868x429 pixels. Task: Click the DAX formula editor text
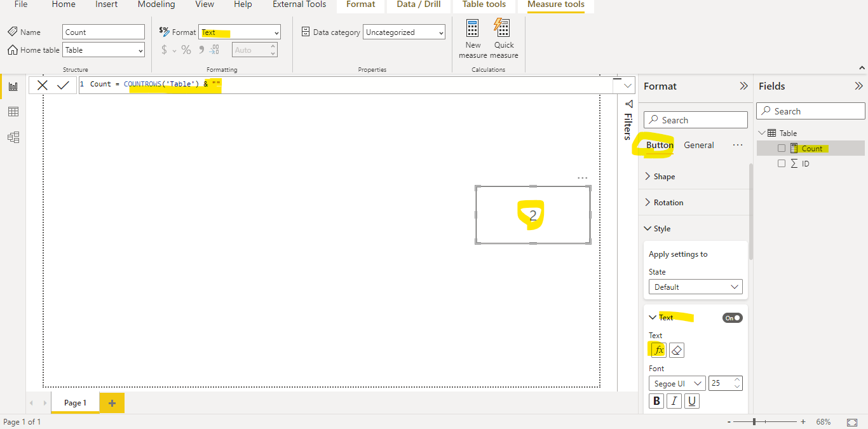[x=156, y=85]
